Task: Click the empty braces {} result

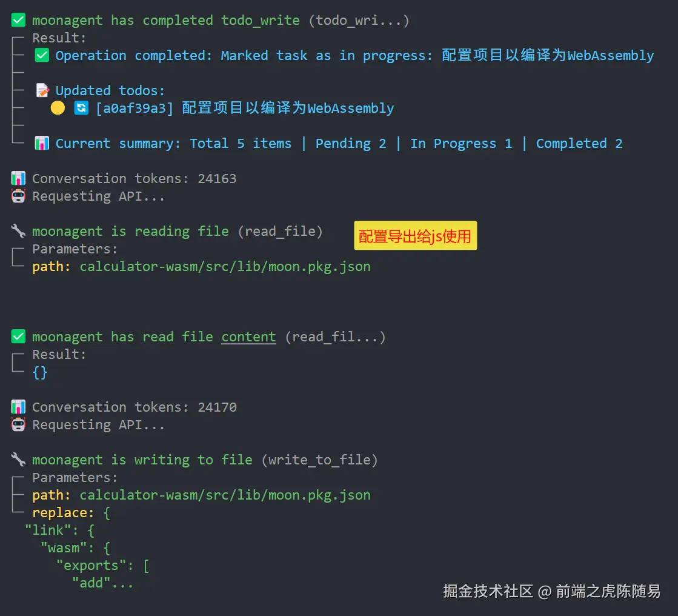Action: tap(40, 372)
